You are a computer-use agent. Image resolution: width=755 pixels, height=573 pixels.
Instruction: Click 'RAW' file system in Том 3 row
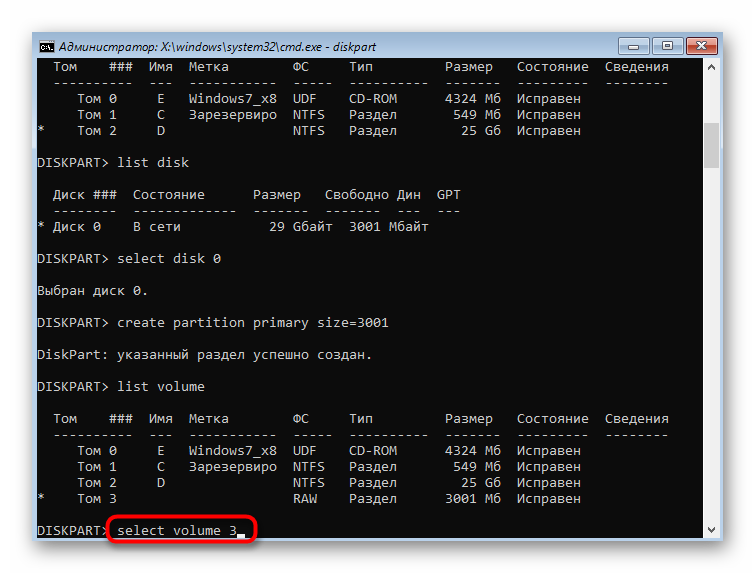(x=305, y=498)
